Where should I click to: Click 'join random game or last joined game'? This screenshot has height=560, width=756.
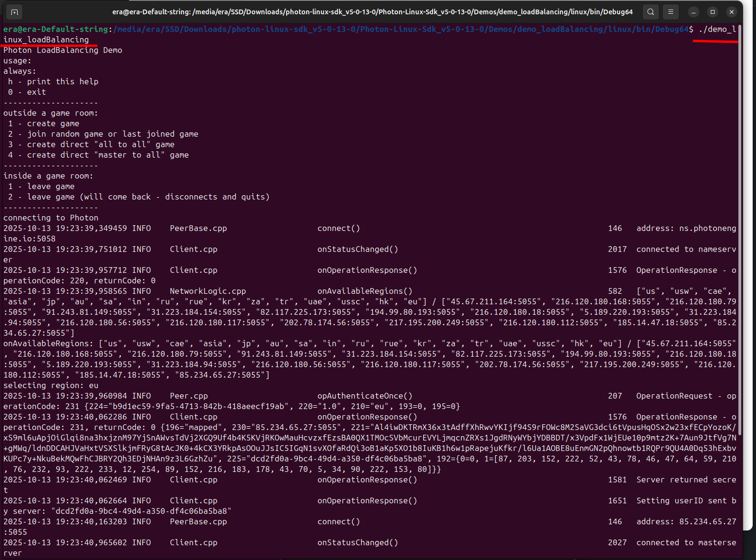click(112, 134)
